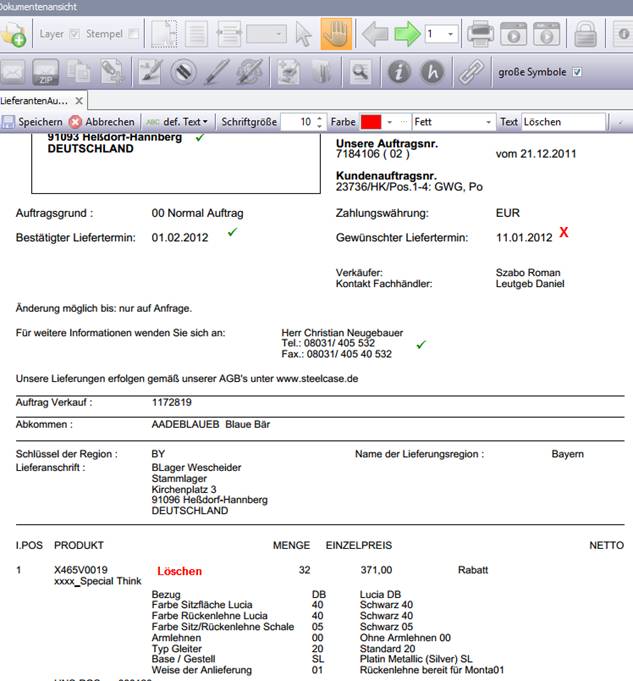Click the paperclip attachment icon
The height and width of the screenshot is (681, 633).
pyautogui.click(x=471, y=73)
